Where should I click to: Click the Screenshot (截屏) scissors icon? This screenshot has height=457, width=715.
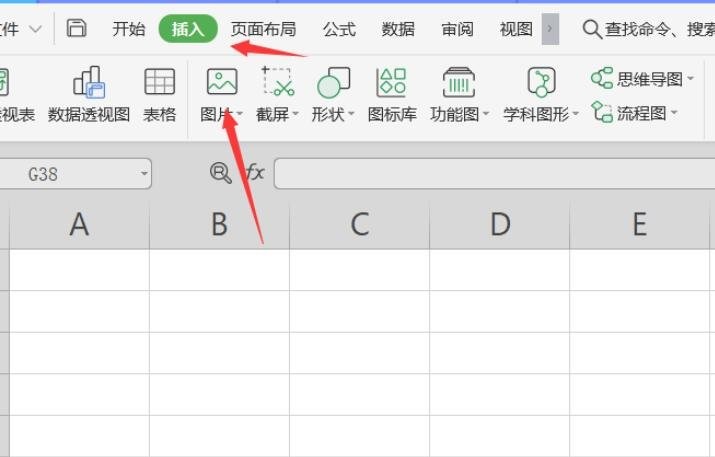pos(277,82)
